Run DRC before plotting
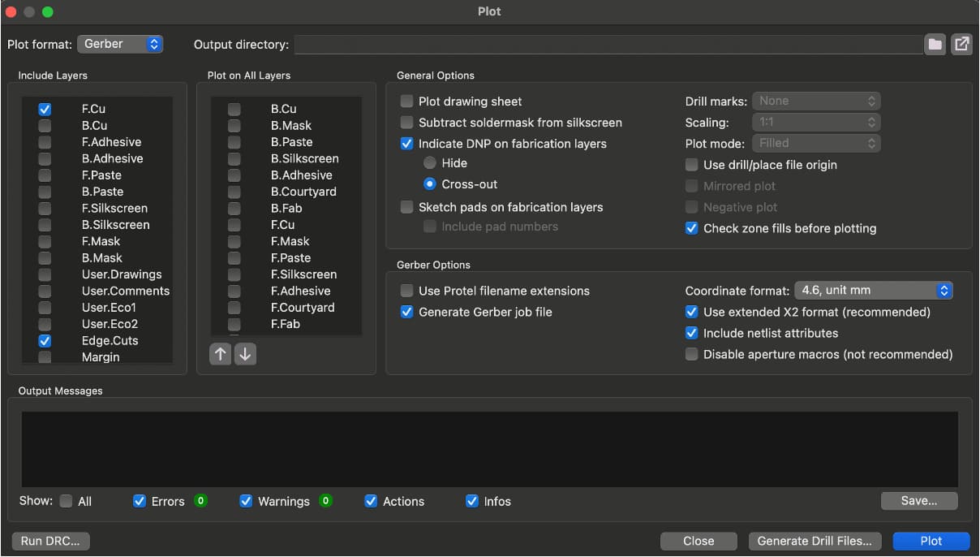980x557 pixels. [49, 541]
